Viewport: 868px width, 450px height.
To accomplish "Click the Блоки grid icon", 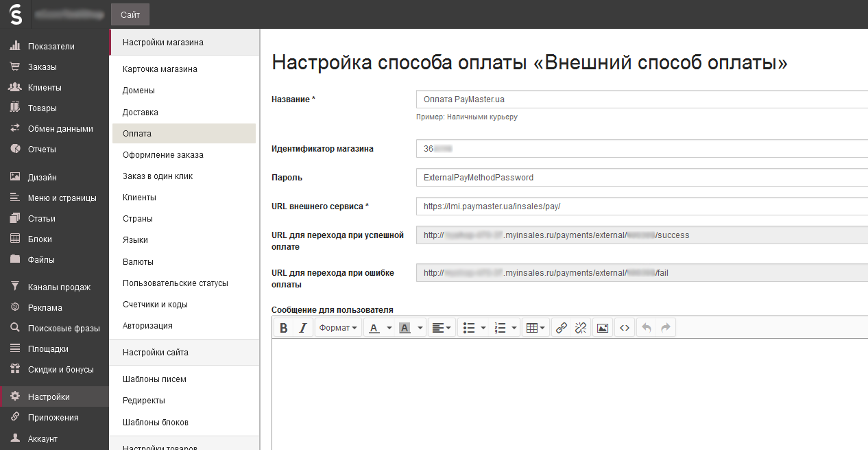I will tap(14, 239).
